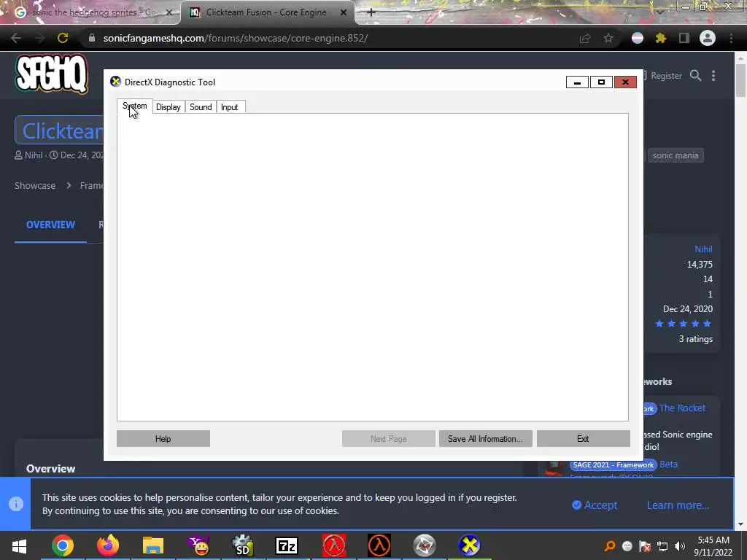Select the Input tab in DirectX Diagnostic Tool

[x=230, y=107]
